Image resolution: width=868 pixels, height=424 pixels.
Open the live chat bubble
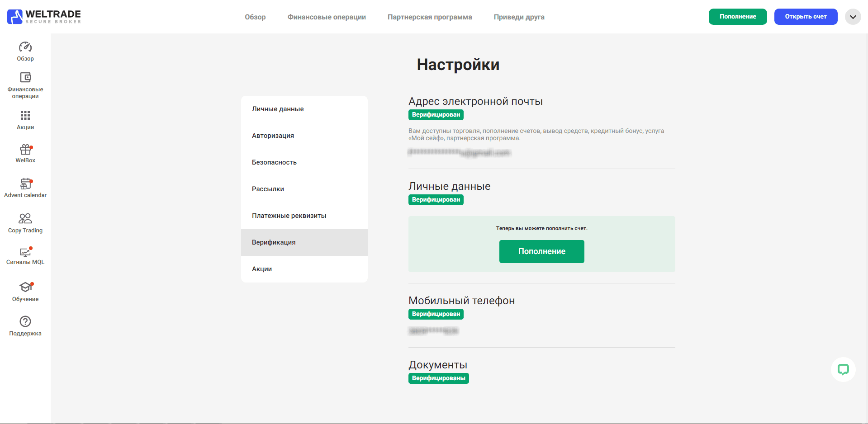(843, 370)
